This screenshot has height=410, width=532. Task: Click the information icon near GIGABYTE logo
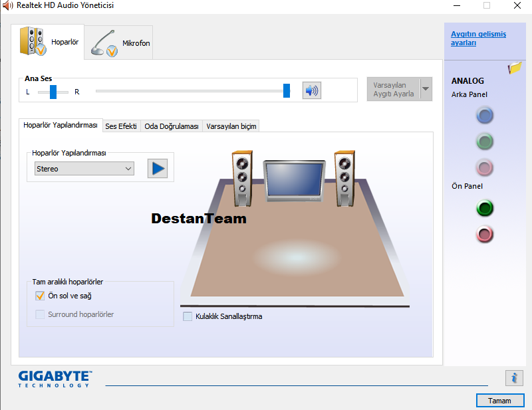tap(513, 377)
